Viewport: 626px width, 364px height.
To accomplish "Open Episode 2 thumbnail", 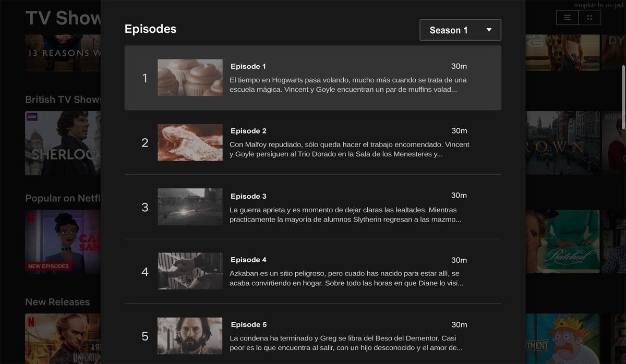I will point(190,142).
